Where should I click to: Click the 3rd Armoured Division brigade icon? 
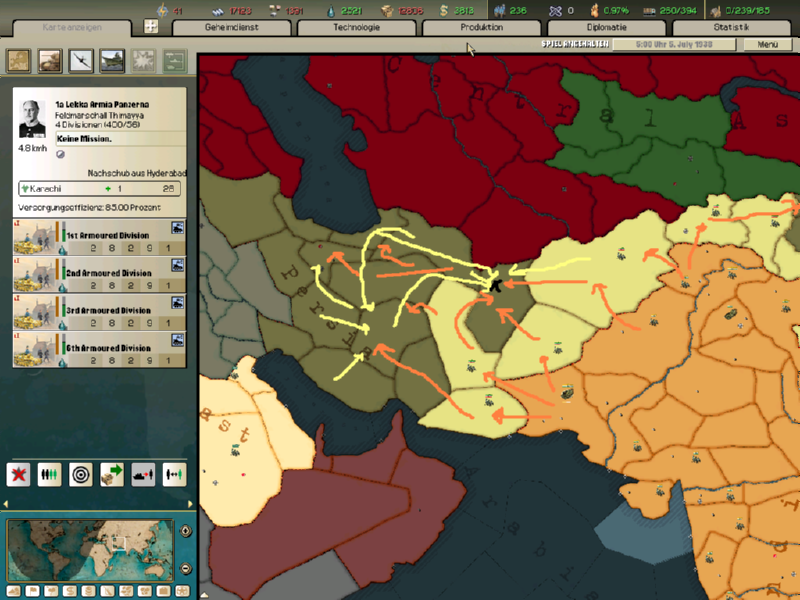coord(178,303)
